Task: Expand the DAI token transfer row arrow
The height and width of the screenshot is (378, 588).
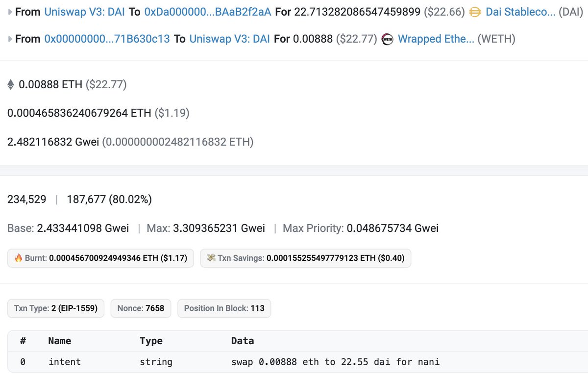Action: 10,12
